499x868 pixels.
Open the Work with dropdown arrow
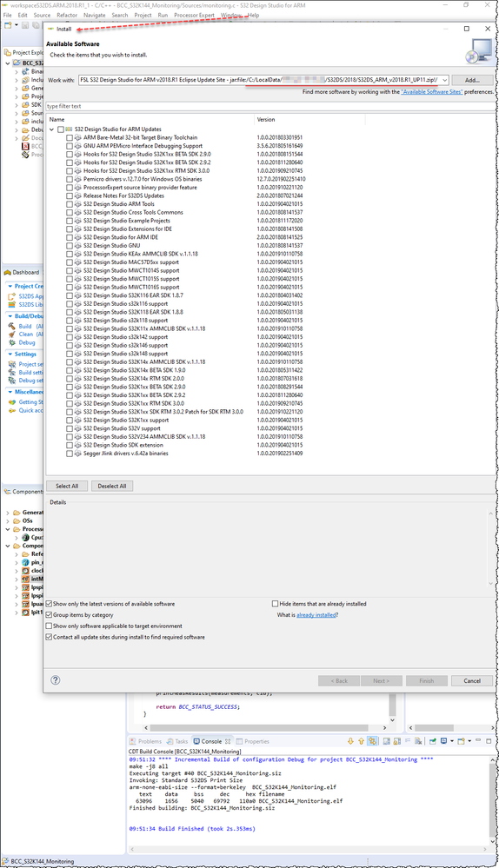444,80
